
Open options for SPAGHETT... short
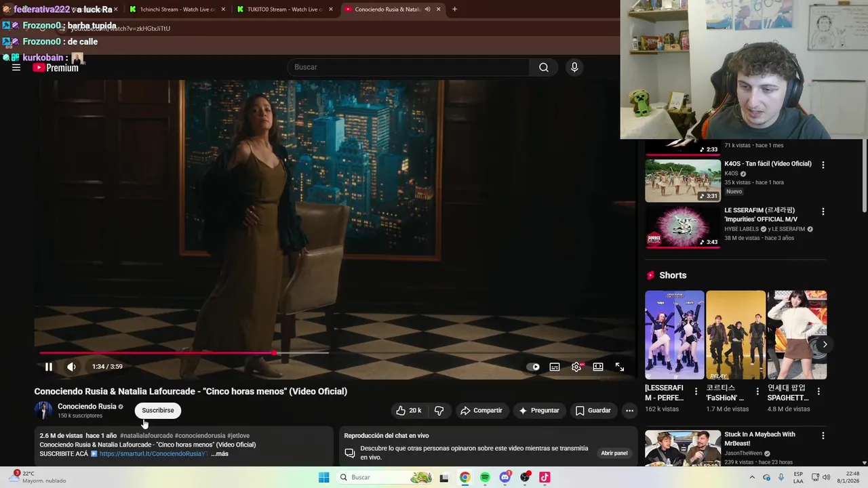[818, 392]
